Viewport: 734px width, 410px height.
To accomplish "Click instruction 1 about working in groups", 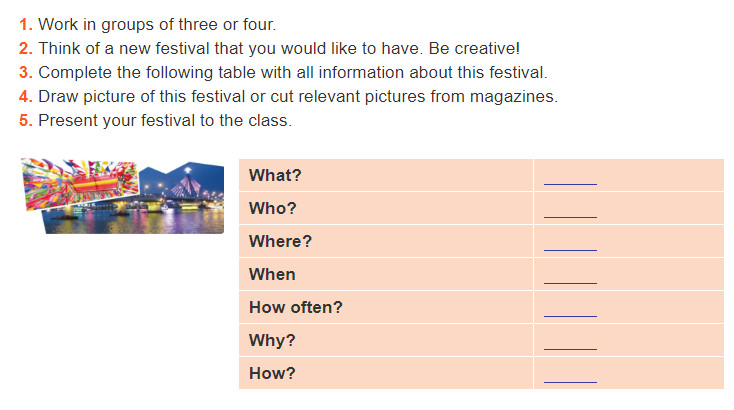I will pyautogui.click(x=148, y=24).
